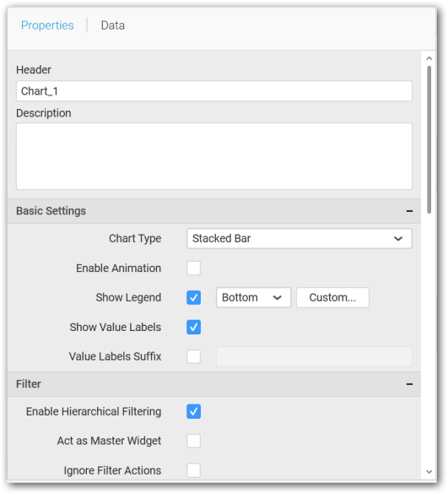Click the Header field containing Chart_1
The image size is (448, 494).
pos(214,91)
